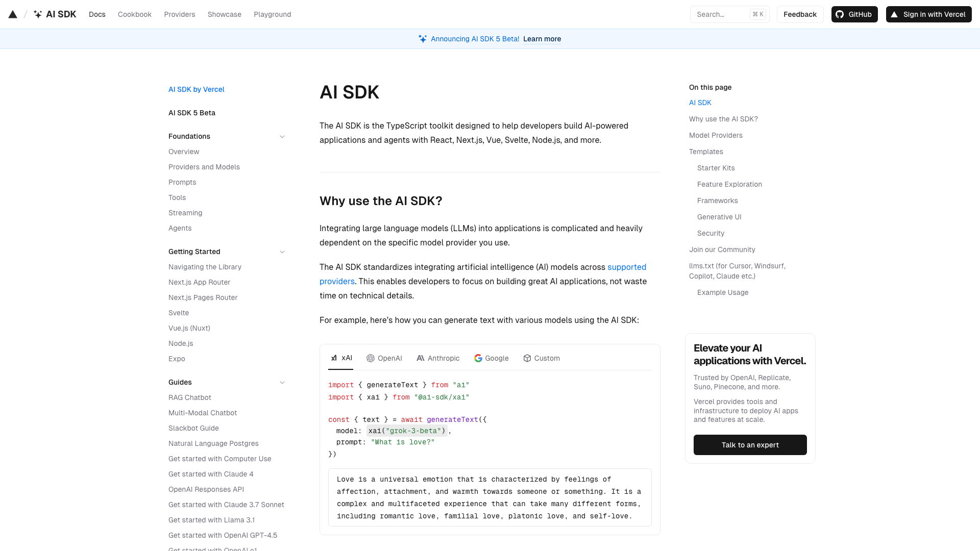Click the triangle icon in Sign in button
Image resolution: width=980 pixels, height=551 pixels.
click(x=894, y=14)
